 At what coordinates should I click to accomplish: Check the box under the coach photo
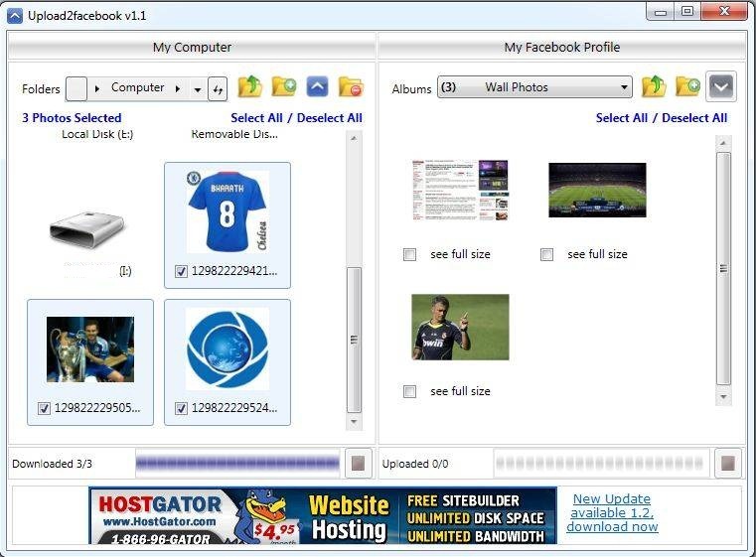pos(410,391)
